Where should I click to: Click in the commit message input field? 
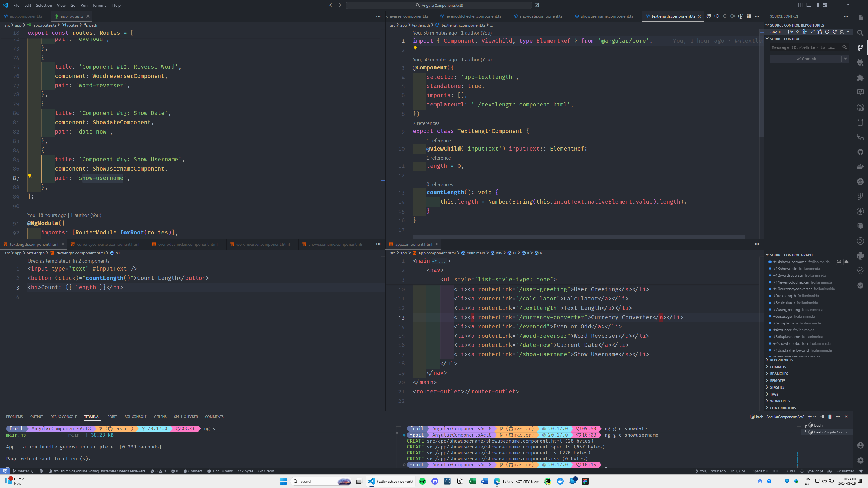point(805,47)
